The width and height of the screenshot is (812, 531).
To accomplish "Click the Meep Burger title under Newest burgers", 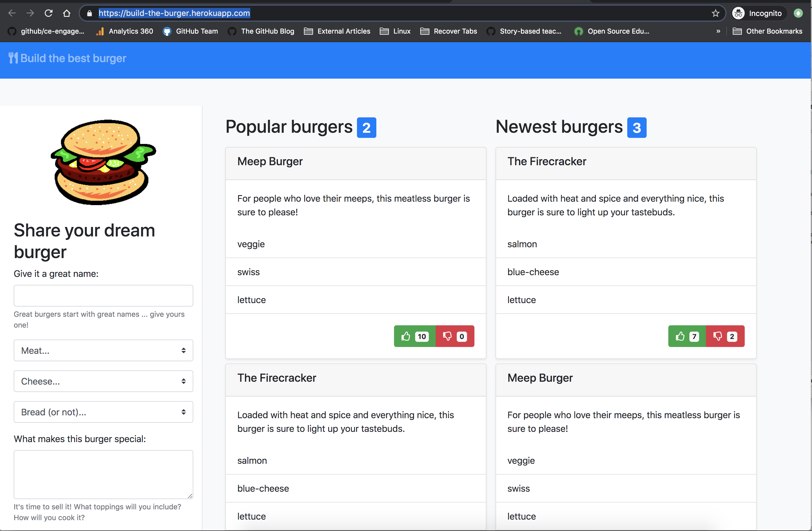I will pos(540,378).
